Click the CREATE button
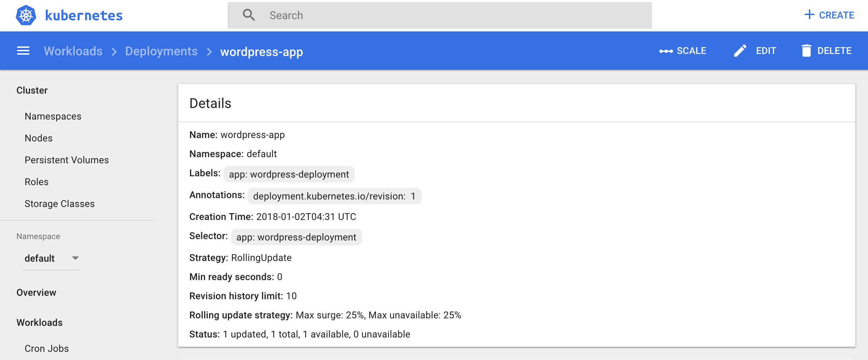Image resolution: width=868 pixels, height=360 pixels. pyautogui.click(x=829, y=15)
